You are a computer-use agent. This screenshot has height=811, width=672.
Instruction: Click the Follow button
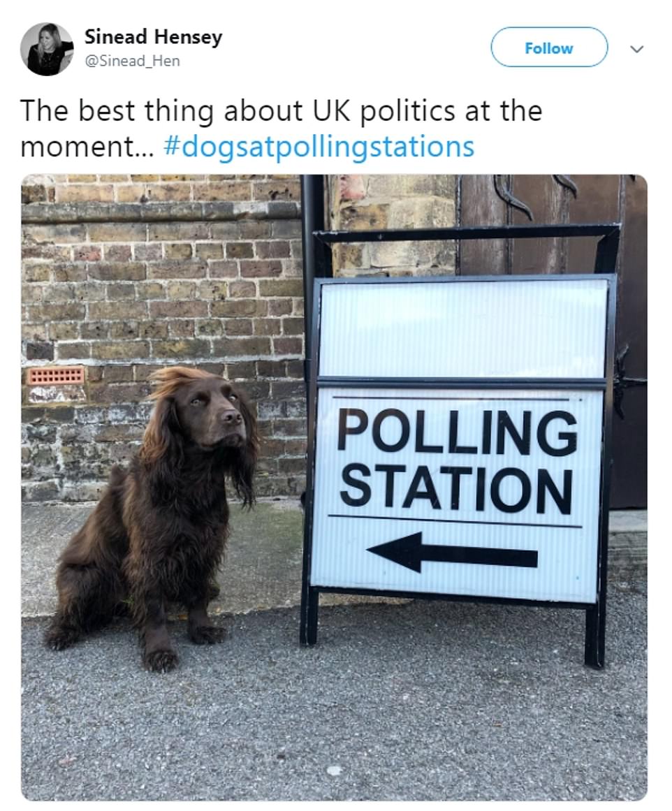[548, 48]
